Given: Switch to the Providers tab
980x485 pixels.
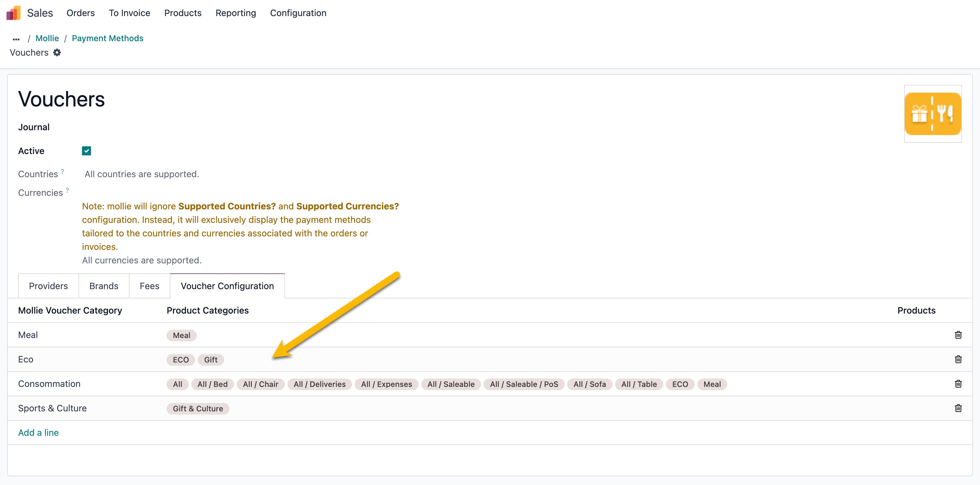Looking at the screenshot, I should [48, 286].
